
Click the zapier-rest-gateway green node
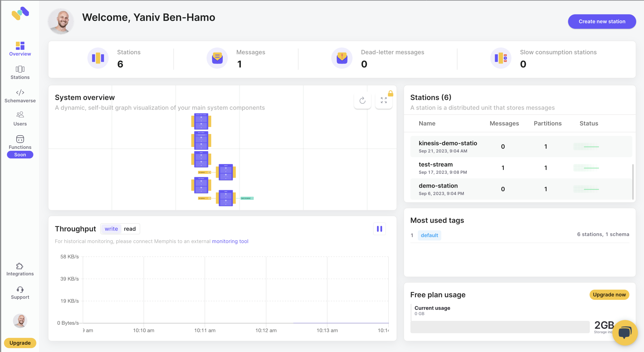[247, 198]
